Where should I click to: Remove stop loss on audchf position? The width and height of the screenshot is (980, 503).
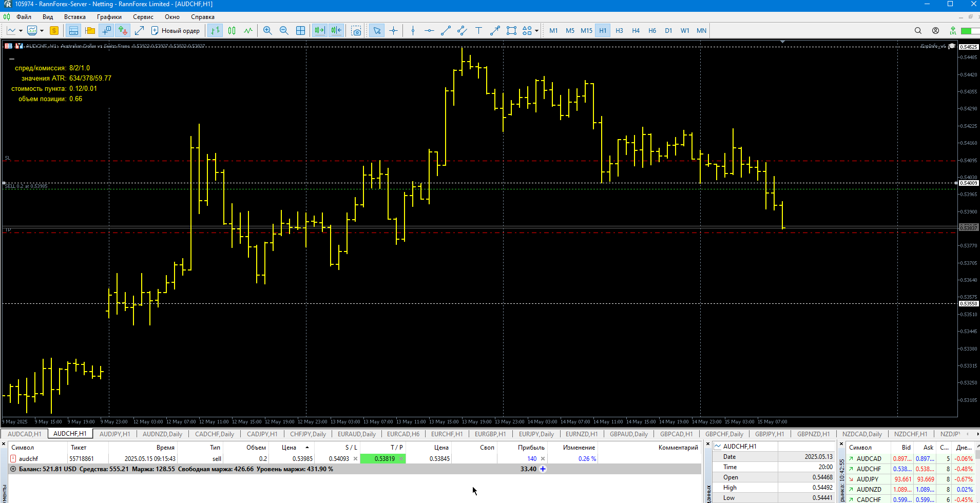tap(355, 459)
